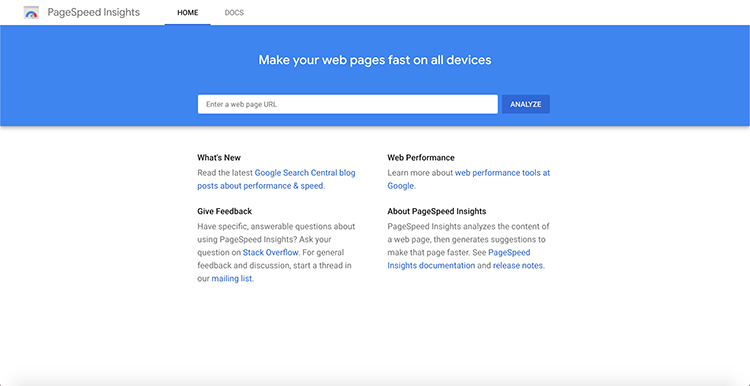This screenshot has width=750, height=386.
Task: Open the Google Search Central blog link
Action: coord(305,173)
